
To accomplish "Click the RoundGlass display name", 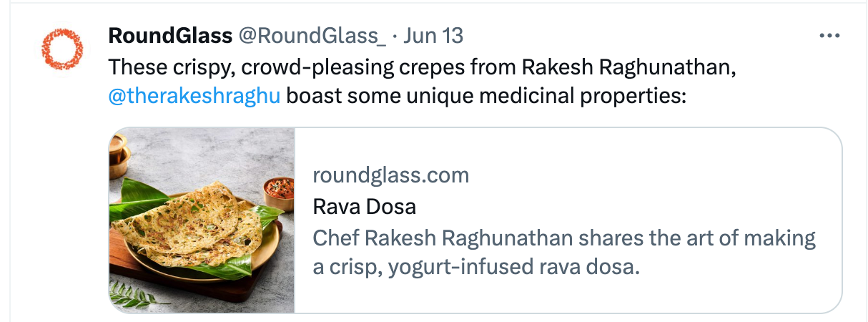I will [170, 35].
